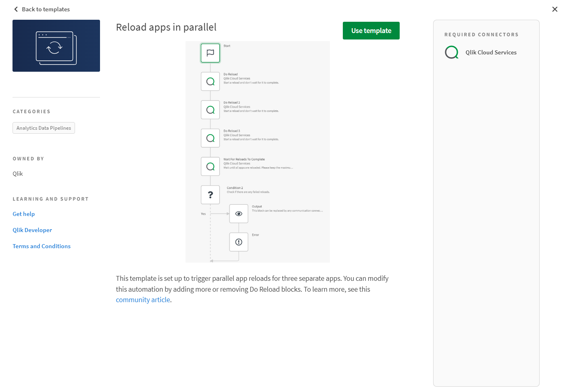This screenshot has height=392, width=561.
Task: Click the Qlik Cloud Services connector label
Action: [491, 52]
